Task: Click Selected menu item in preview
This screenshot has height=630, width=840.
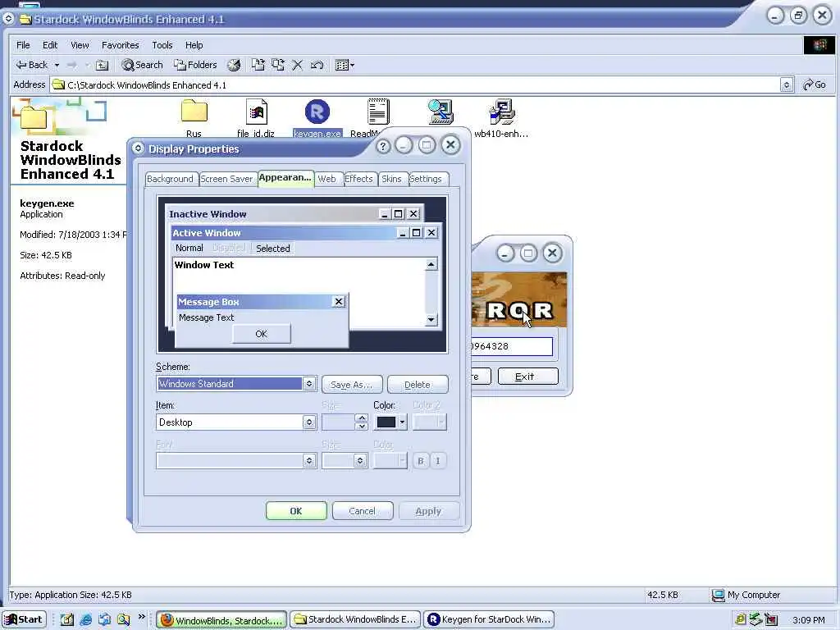Action: click(x=272, y=248)
